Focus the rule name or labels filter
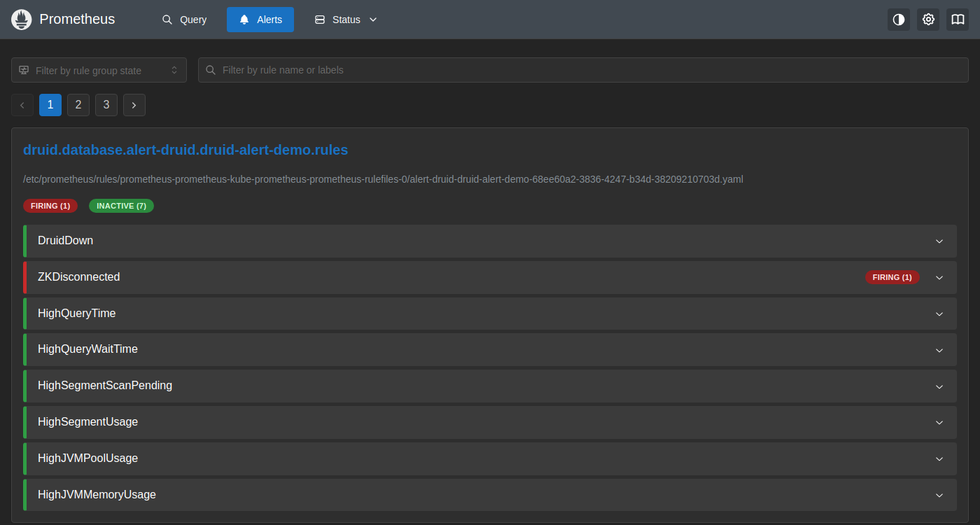Screen dimensions: 980x525 coord(583,70)
